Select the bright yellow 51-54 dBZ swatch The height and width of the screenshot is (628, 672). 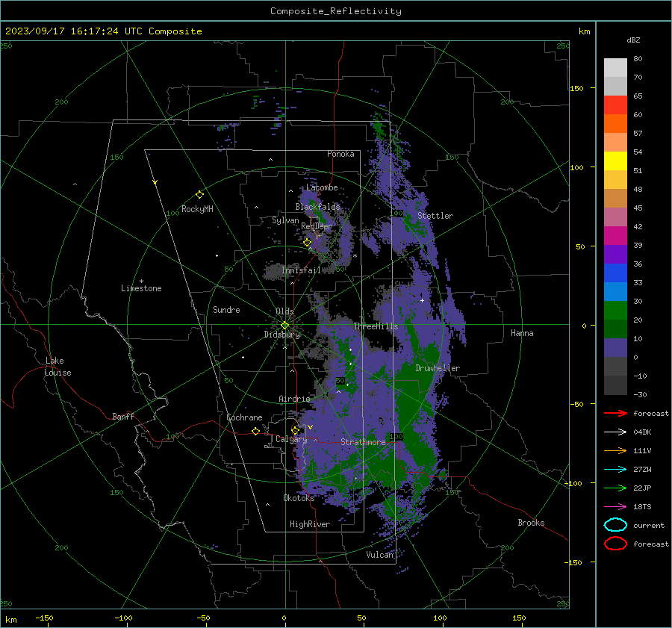point(615,161)
